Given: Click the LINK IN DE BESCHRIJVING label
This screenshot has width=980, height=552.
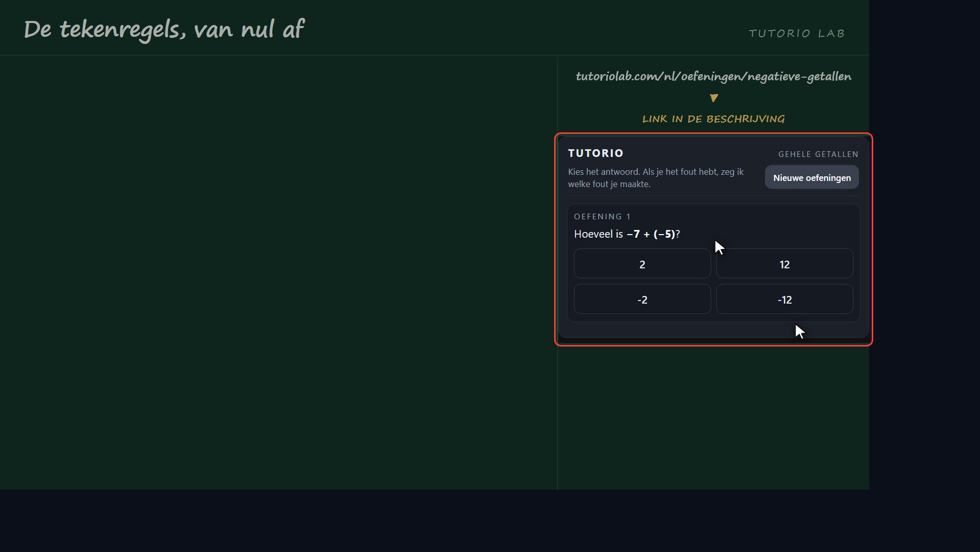Looking at the screenshot, I should tap(713, 119).
